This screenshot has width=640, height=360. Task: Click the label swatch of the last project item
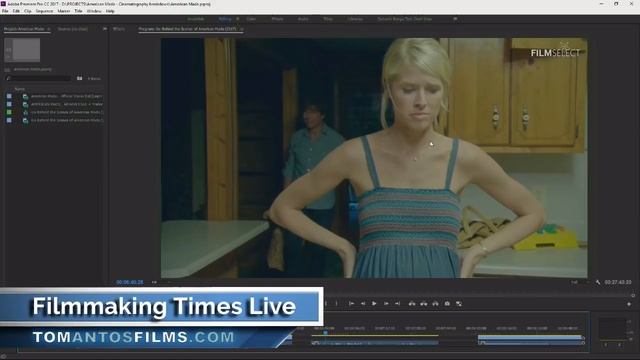(x=9, y=120)
